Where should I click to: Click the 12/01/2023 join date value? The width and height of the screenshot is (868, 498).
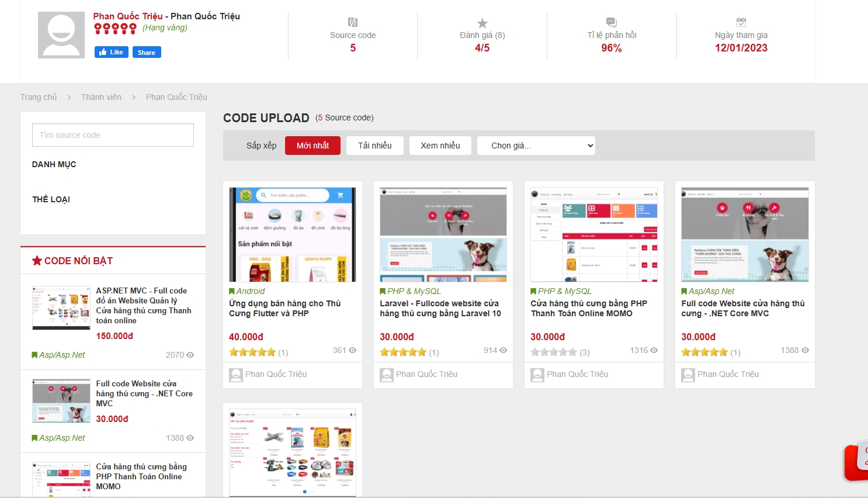741,48
